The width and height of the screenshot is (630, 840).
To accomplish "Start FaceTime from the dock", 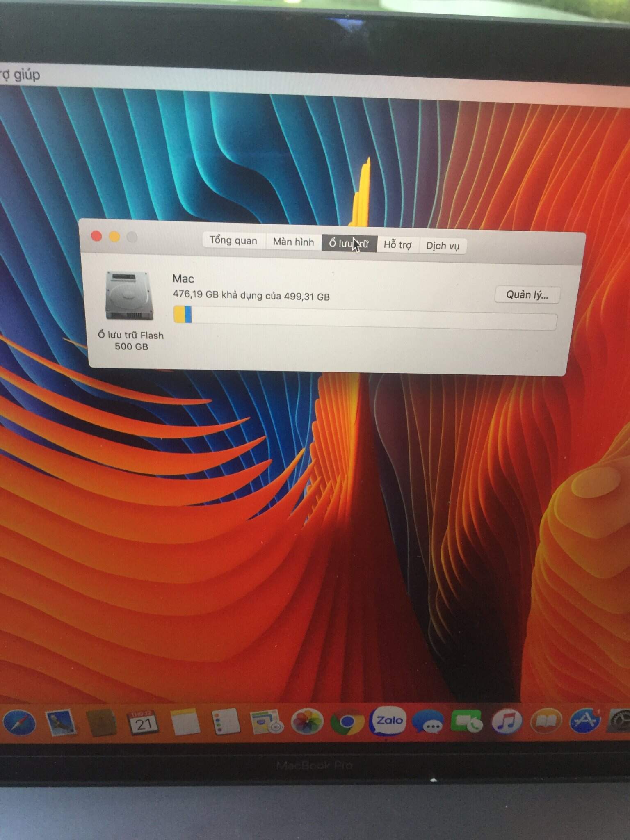I will click(467, 721).
